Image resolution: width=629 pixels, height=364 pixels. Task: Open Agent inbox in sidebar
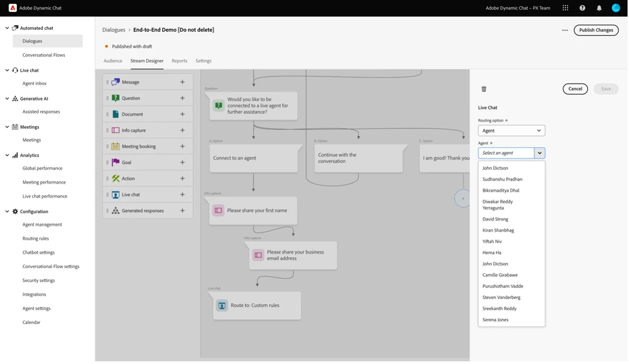34,83
